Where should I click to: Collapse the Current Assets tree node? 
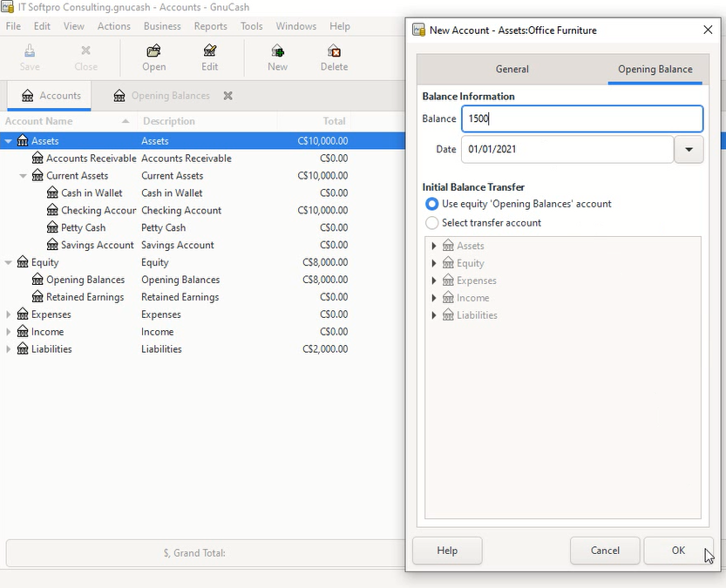point(24,176)
